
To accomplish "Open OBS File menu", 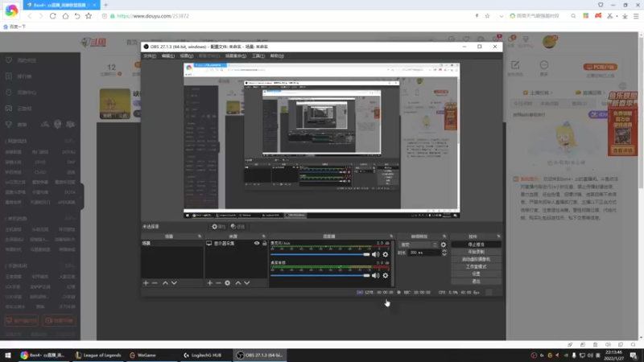I will [150, 56].
